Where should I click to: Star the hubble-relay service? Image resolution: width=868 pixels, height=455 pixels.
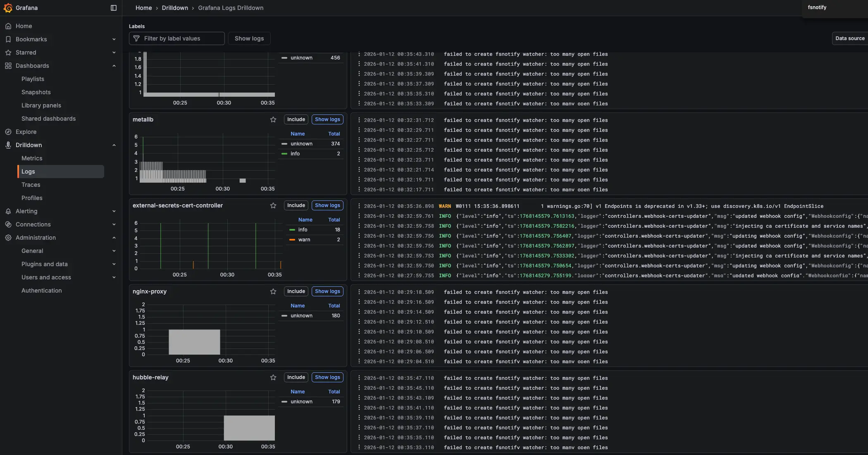point(273,377)
